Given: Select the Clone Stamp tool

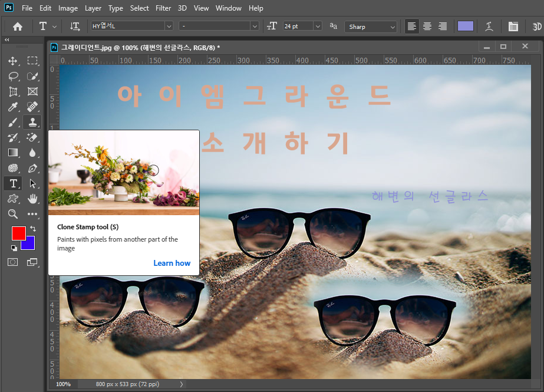Looking at the screenshot, I should [x=32, y=122].
